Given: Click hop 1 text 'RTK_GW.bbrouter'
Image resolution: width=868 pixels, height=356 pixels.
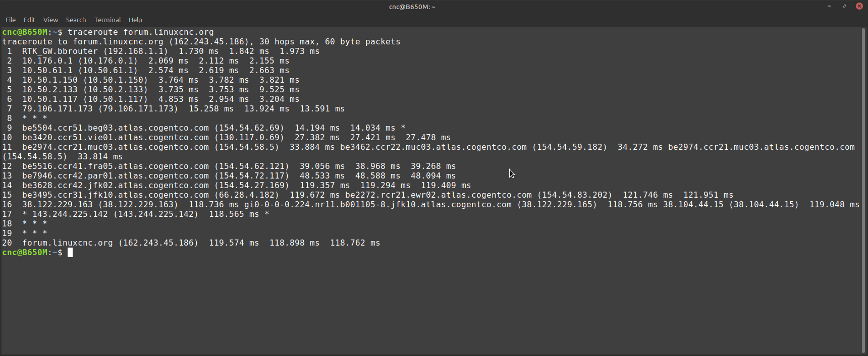Looking at the screenshot, I should [60, 51].
